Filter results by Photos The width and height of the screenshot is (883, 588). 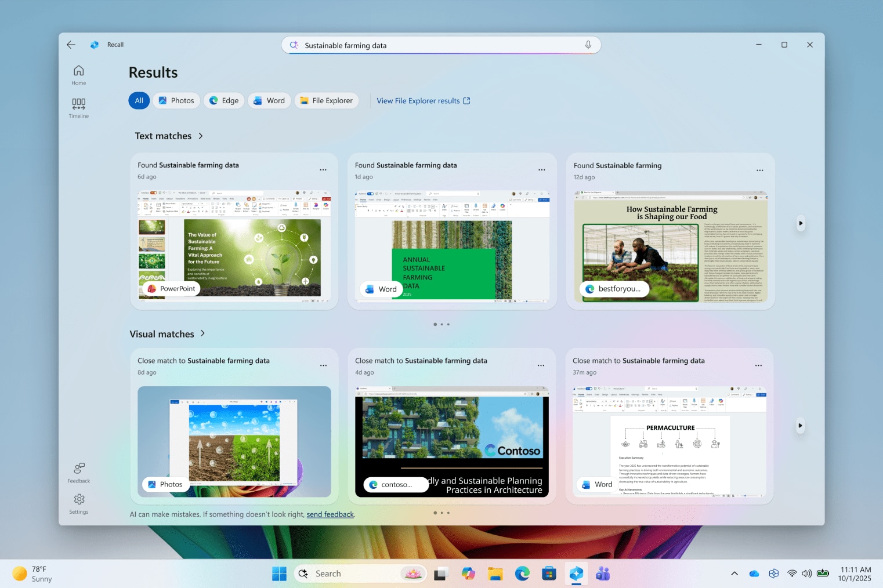pos(176,100)
